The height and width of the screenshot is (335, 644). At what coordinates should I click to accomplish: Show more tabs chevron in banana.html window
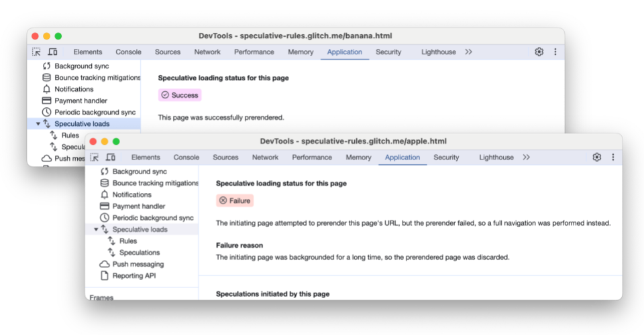468,52
